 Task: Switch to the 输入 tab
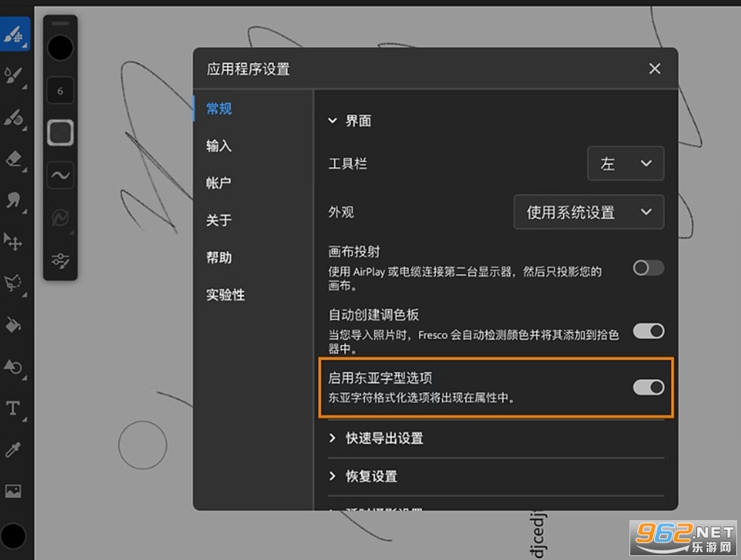coord(219,146)
